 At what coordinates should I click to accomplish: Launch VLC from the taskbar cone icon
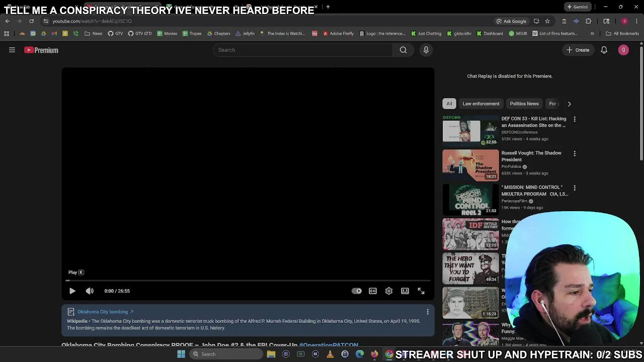pyautogui.click(x=330, y=354)
